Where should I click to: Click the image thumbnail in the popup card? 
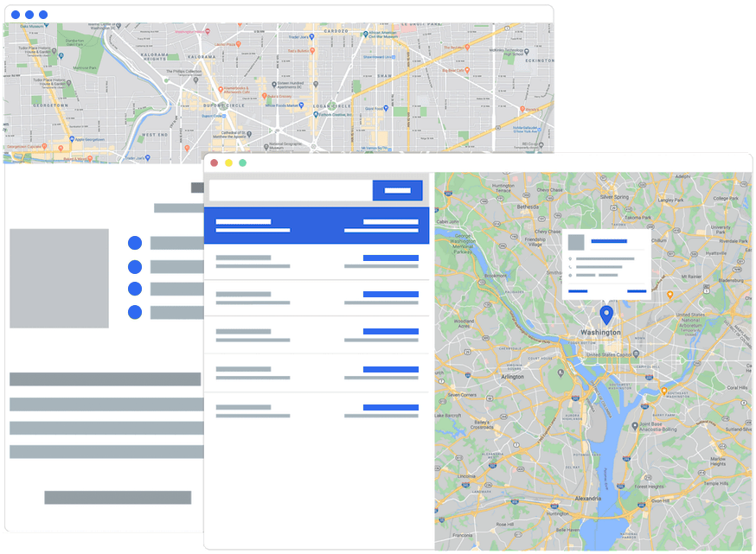pos(576,242)
